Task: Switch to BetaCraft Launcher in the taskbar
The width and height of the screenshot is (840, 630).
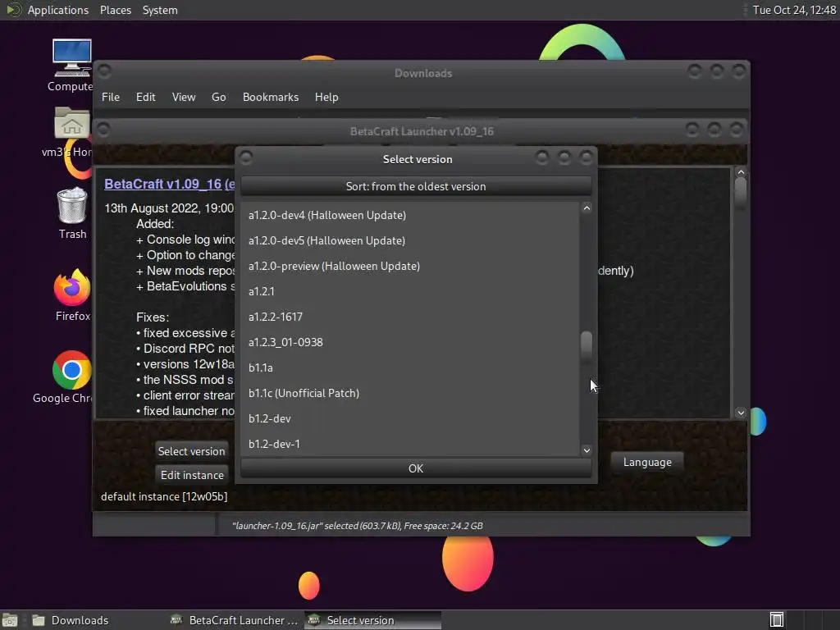Action: tap(234, 620)
